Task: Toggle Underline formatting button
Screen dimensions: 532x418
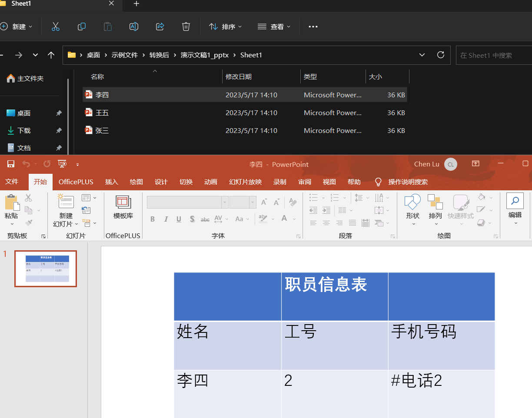Action: (179, 219)
